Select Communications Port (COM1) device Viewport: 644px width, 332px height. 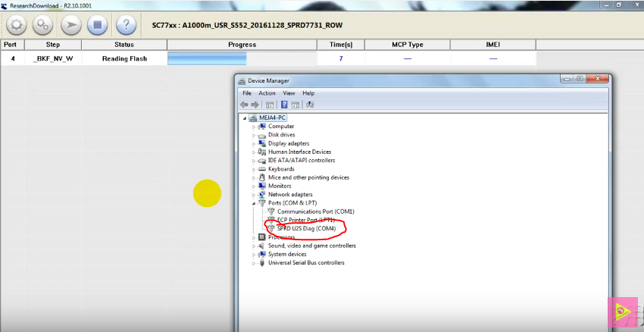pos(315,211)
